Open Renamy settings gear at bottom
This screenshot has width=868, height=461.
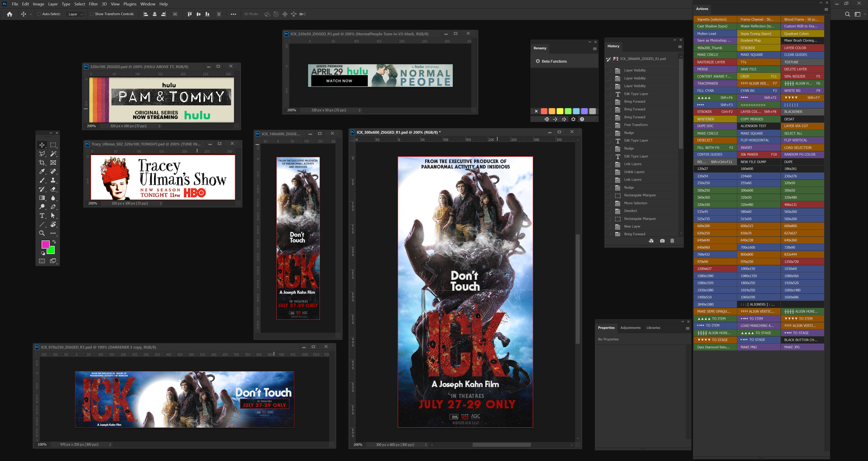(573, 119)
